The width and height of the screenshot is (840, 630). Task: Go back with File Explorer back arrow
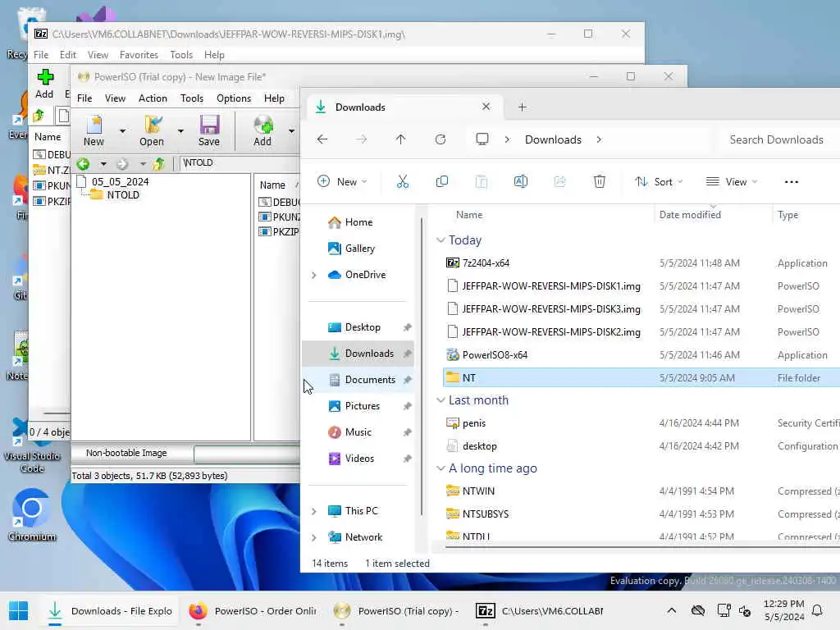click(x=322, y=139)
